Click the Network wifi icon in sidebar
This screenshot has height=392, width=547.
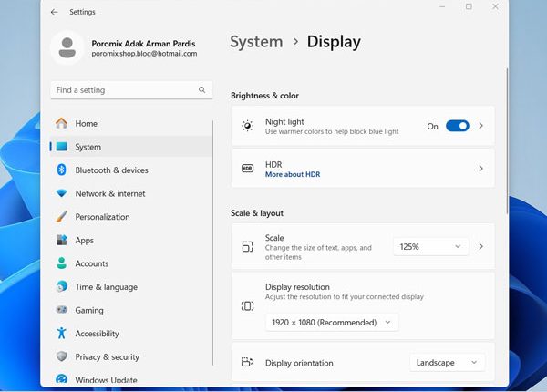tap(61, 193)
